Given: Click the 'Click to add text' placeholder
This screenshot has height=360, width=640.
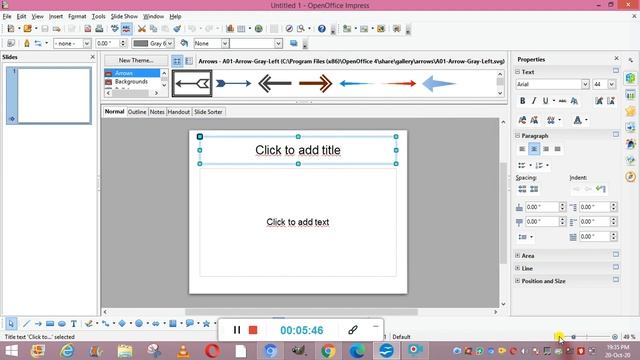Looking at the screenshot, I should (x=298, y=222).
